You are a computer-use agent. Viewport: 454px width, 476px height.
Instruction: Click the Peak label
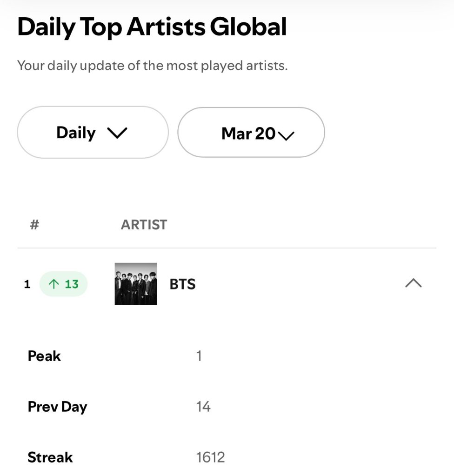click(44, 356)
